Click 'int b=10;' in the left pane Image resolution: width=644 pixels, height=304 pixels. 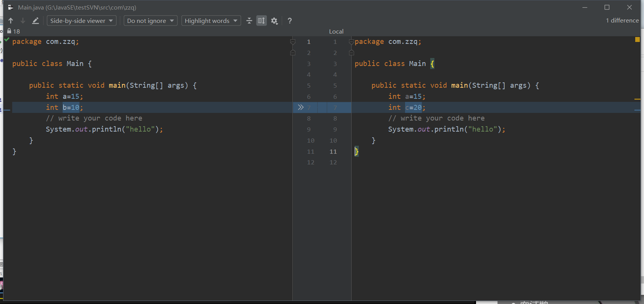click(65, 107)
